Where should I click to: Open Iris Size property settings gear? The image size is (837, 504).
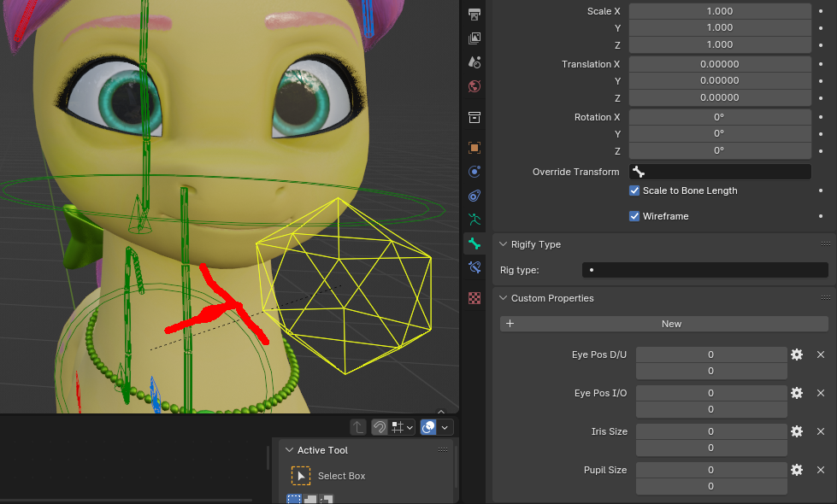797,431
